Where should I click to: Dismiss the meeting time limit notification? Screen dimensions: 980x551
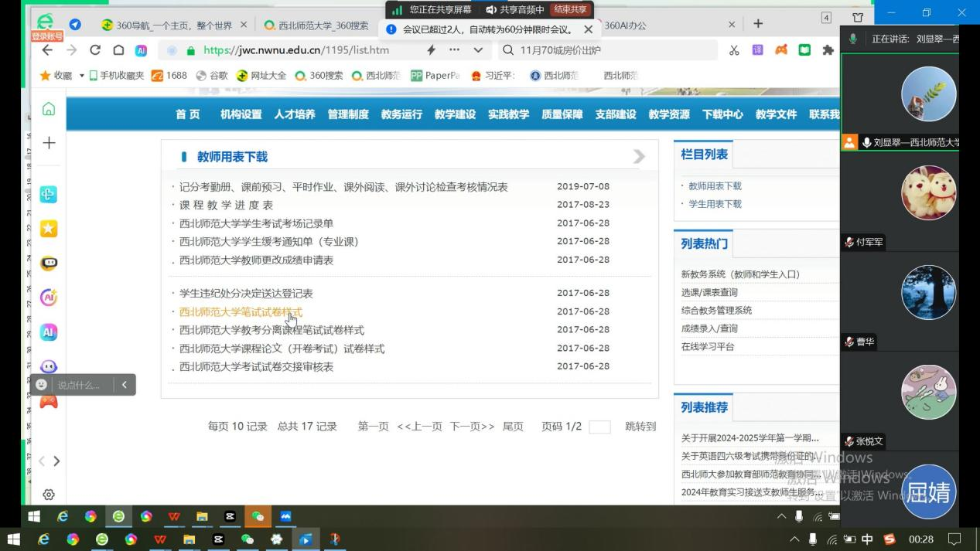pos(588,29)
